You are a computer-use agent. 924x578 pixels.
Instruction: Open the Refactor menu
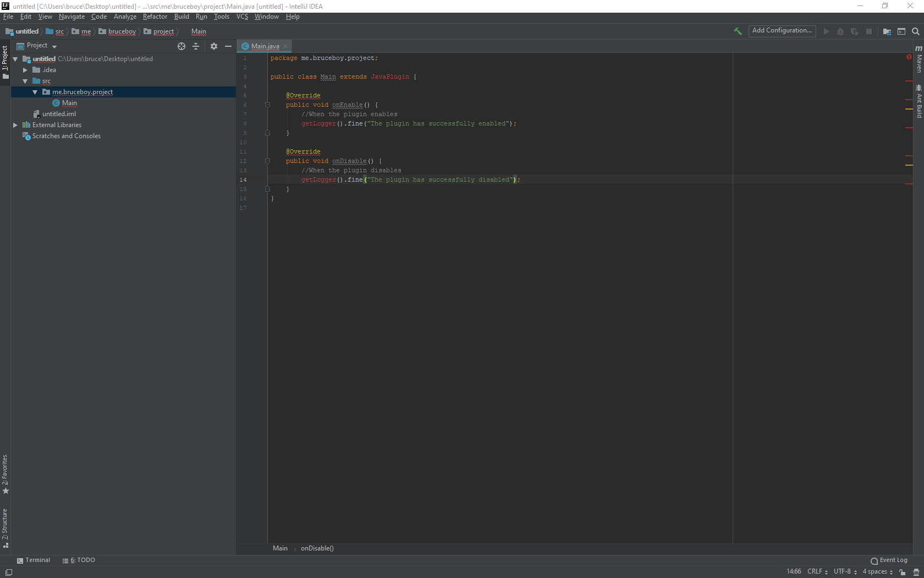click(x=155, y=17)
